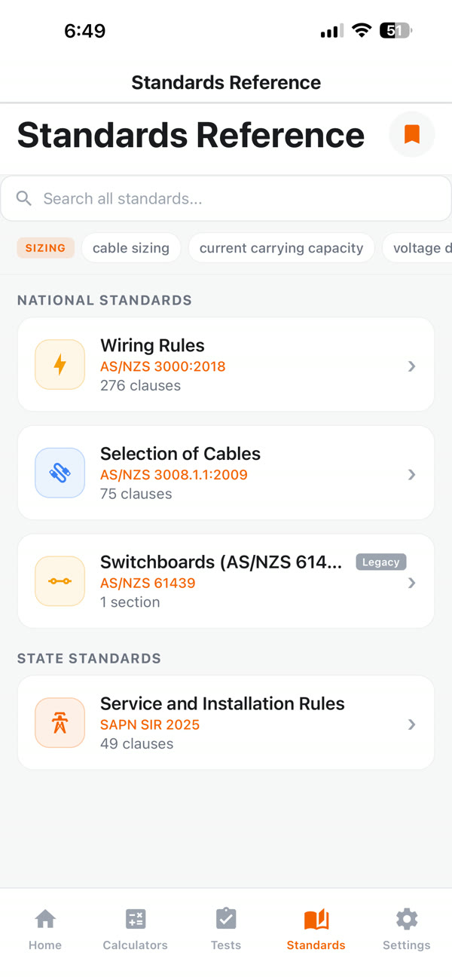Tap the circuit icon beside Switchboards entry

tap(60, 580)
